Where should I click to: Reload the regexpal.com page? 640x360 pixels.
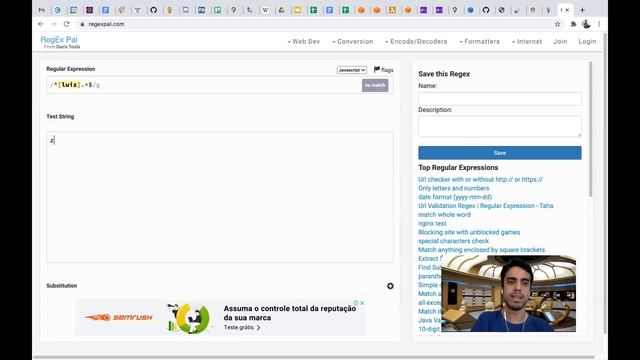[x=66, y=24]
